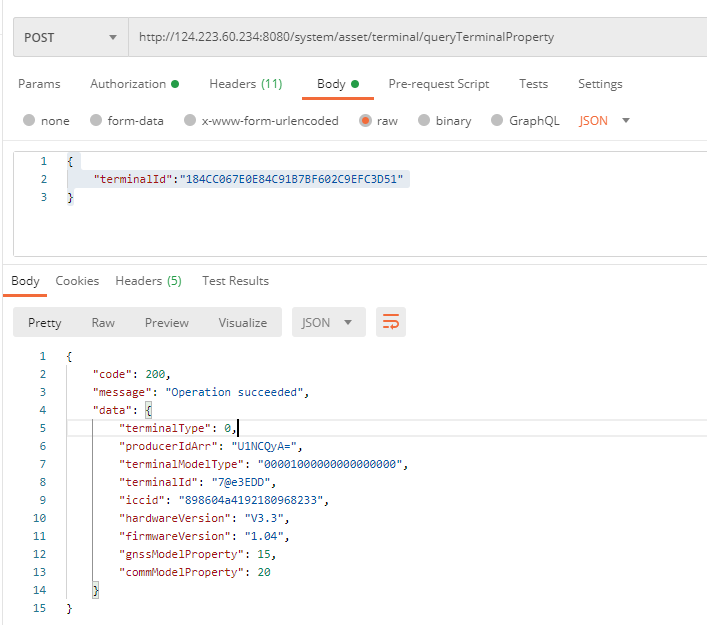
Task: Open the response JSON format dropdown
Action: coord(327,322)
